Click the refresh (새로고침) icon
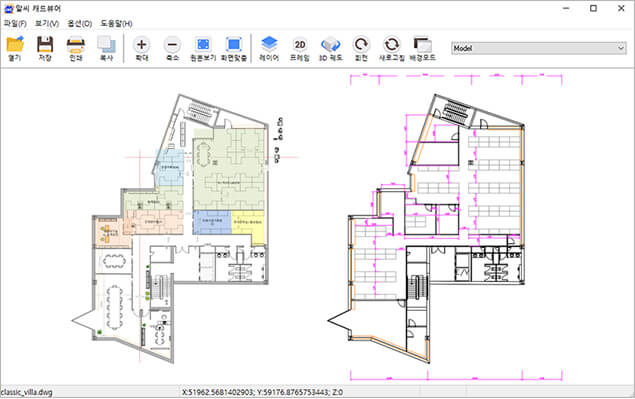Screen dimensions: 635x399 (x=392, y=45)
